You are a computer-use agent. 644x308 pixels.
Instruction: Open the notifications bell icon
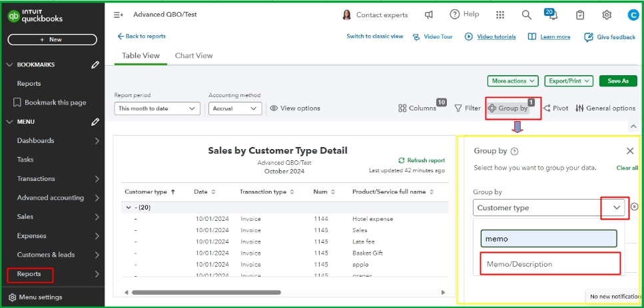point(552,15)
